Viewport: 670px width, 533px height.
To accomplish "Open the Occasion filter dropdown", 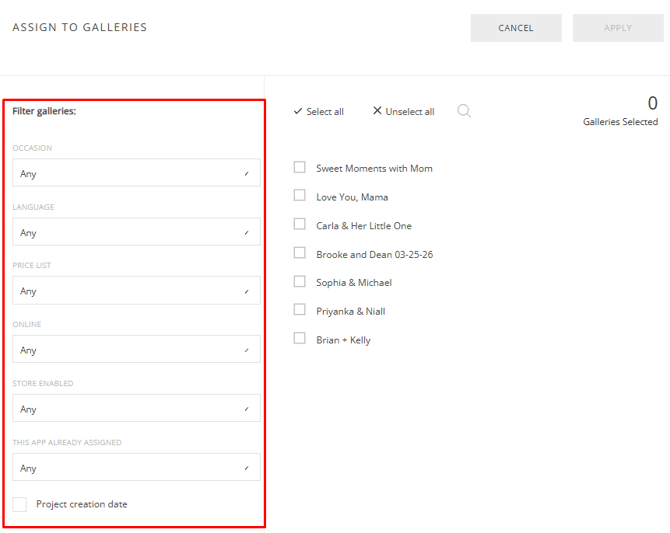I will coord(136,173).
